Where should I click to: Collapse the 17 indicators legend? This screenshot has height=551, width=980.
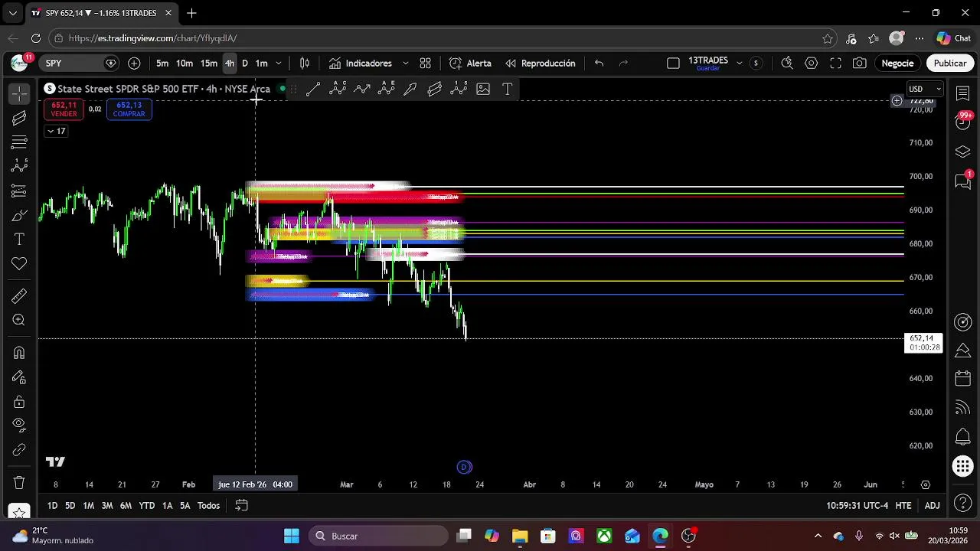pos(56,131)
